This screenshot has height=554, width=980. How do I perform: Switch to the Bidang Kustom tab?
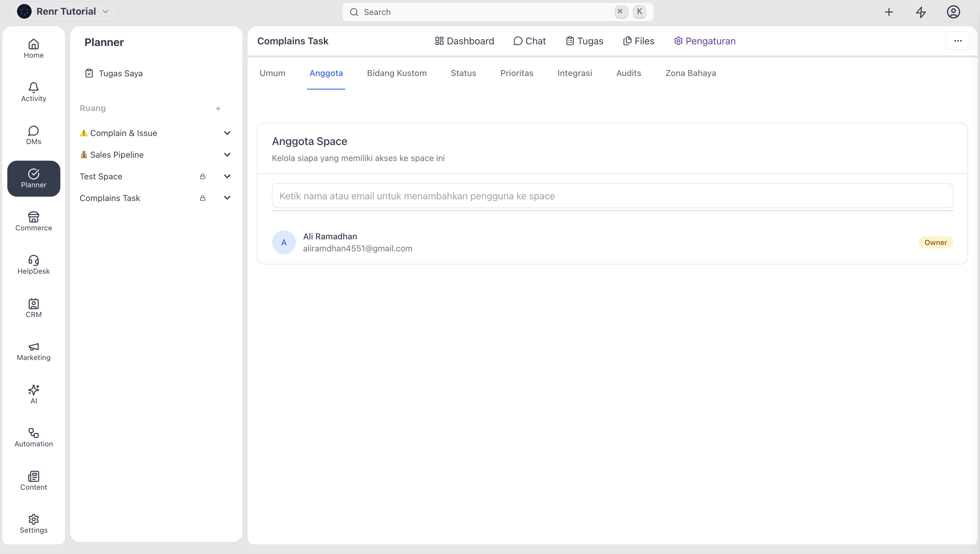click(397, 73)
